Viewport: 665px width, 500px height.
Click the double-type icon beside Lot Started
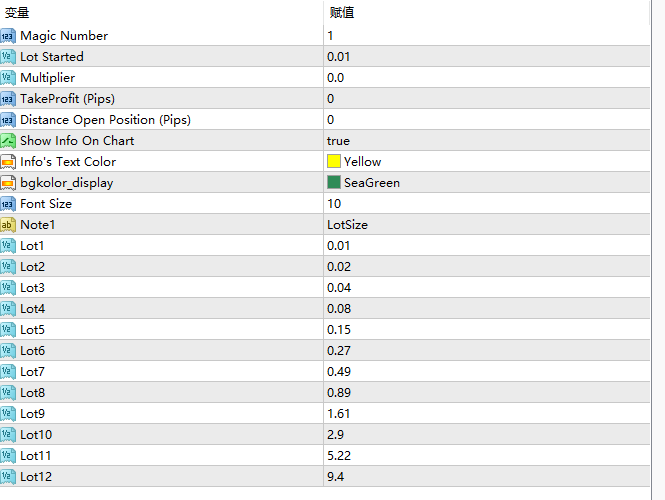pyautogui.click(x=8, y=57)
